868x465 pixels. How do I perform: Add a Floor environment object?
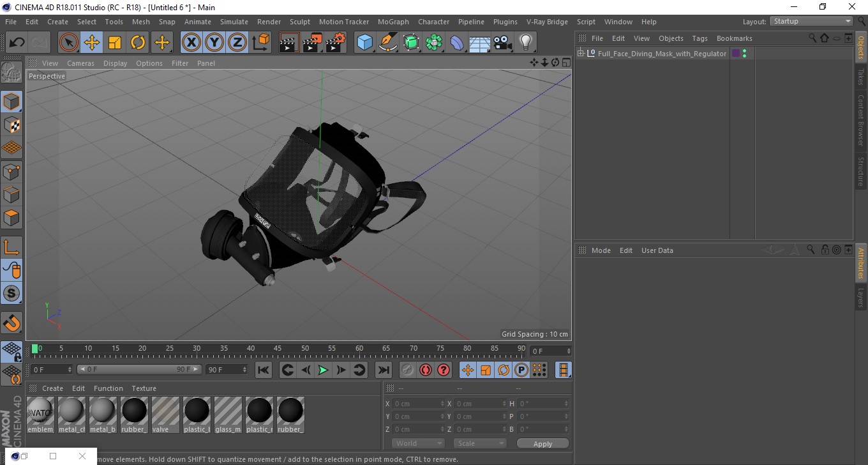pyautogui.click(x=480, y=43)
